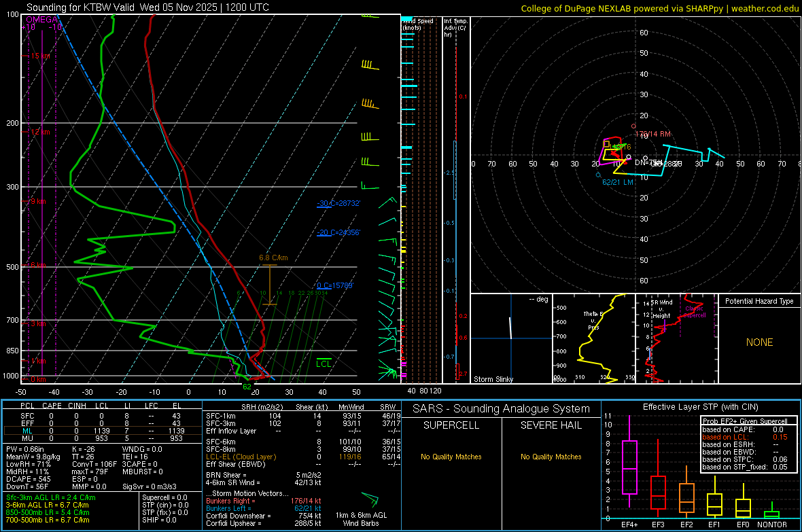The image size is (802, 532).
Task: Click the Bunkers Right motion marker on hodograph
Action: click(633, 126)
